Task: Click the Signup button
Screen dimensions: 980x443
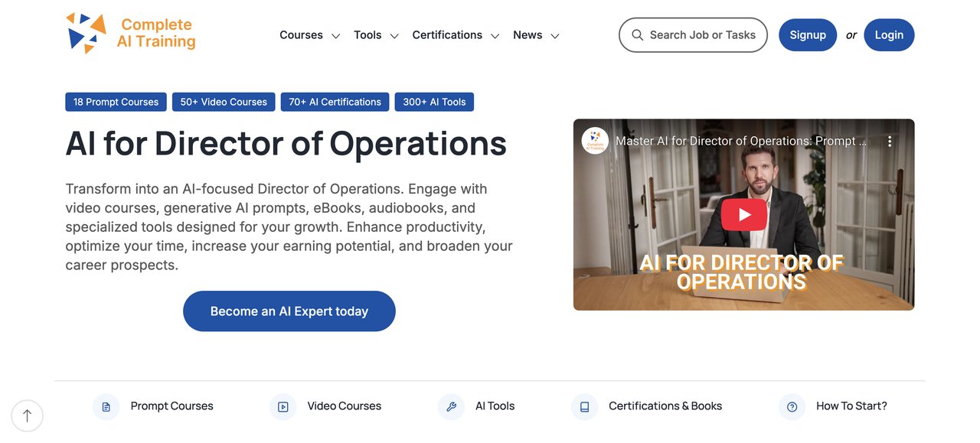Action: [x=808, y=35]
